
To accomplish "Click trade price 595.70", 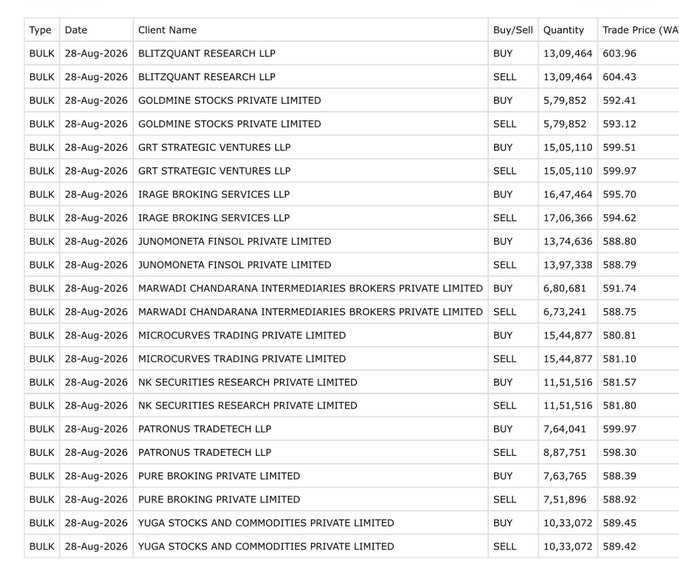I will click(x=620, y=194).
